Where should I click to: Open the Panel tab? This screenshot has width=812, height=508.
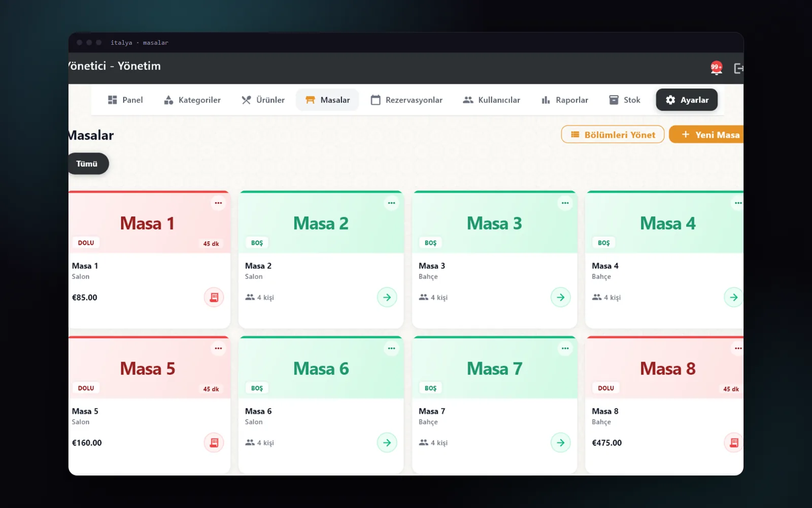(125, 100)
